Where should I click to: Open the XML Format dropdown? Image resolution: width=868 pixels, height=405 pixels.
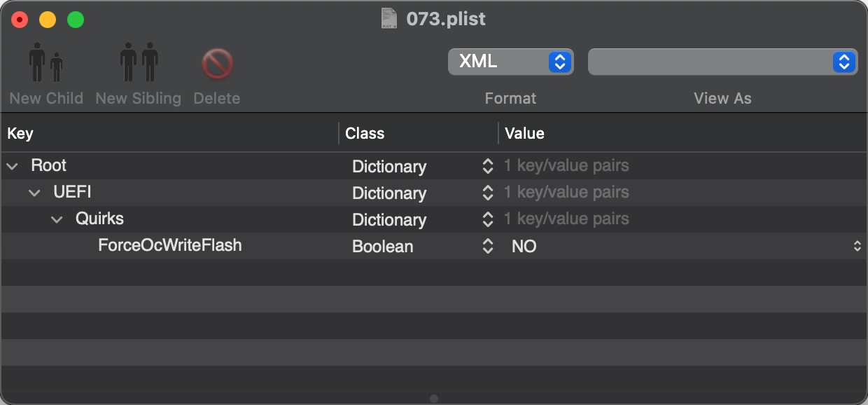pos(510,62)
